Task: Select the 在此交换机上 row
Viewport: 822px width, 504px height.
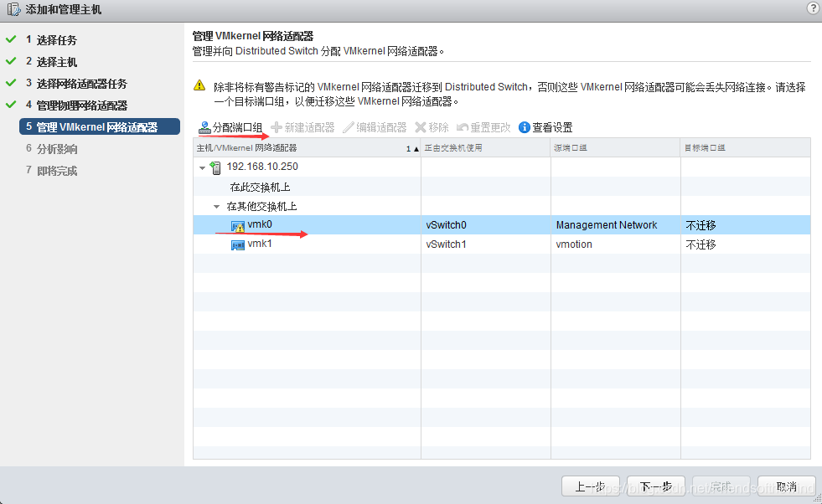Action: (502, 187)
